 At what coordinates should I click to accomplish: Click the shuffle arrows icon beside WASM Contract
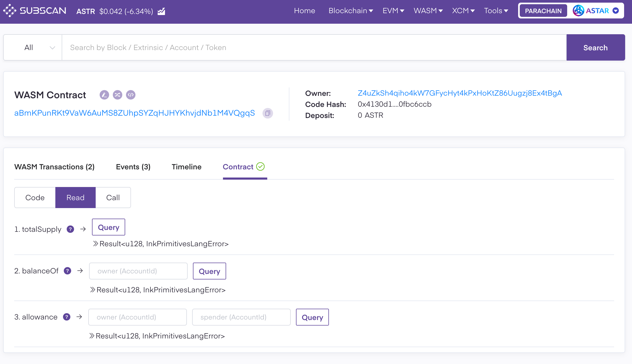pos(117,95)
